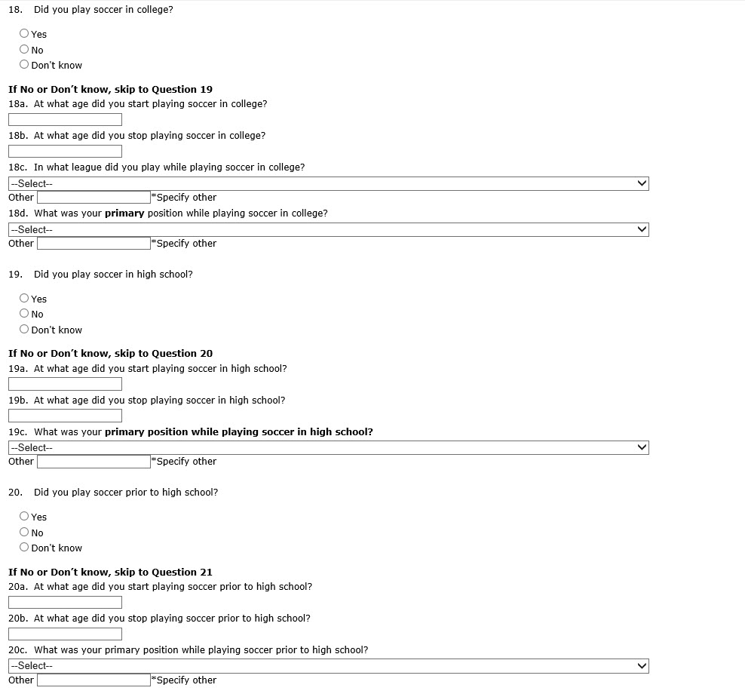Choose Don't know for soccer prior to high school
This screenshot has width=745, height=700.
(24, 548)
